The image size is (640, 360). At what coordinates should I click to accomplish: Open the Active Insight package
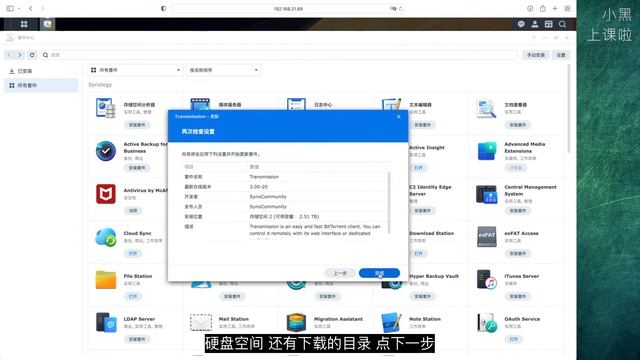418,168
